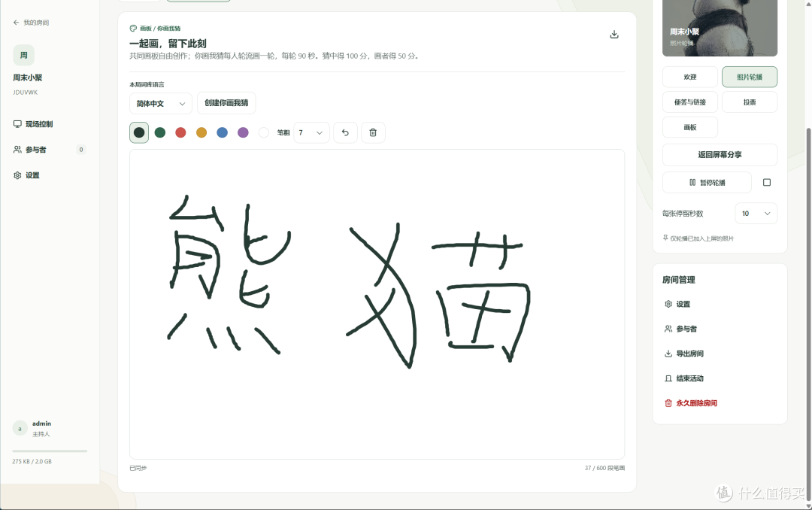Click the 房间管理 heading
Viewport: 812px width, 510px height.
(x=678, y=280)
